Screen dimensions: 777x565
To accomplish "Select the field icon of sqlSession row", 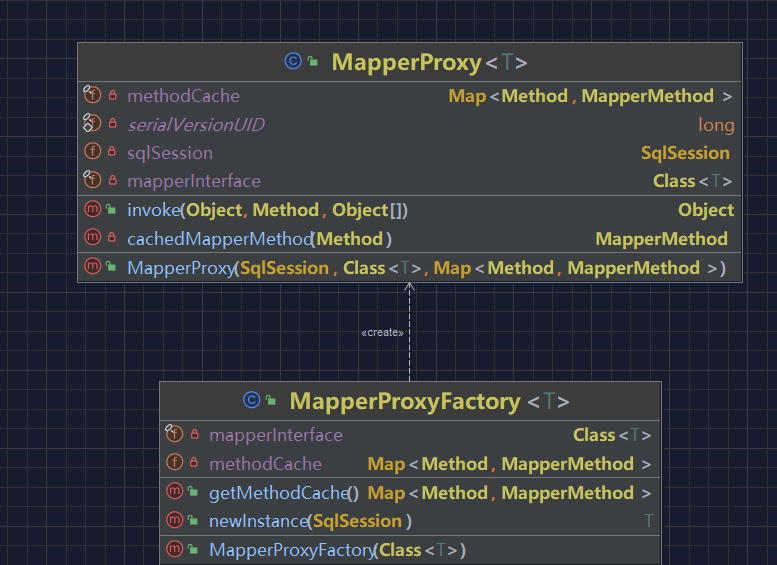I will coord(93,152).
